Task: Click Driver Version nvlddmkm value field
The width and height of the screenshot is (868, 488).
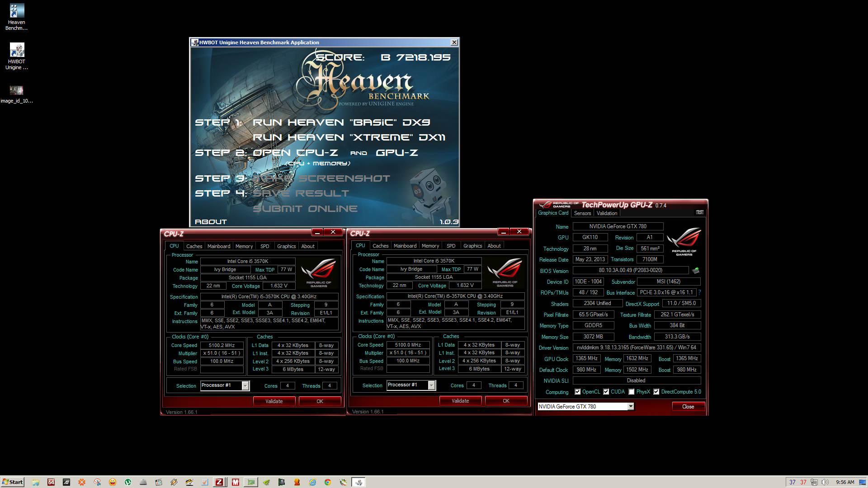Action: click(x=637, y=347)
